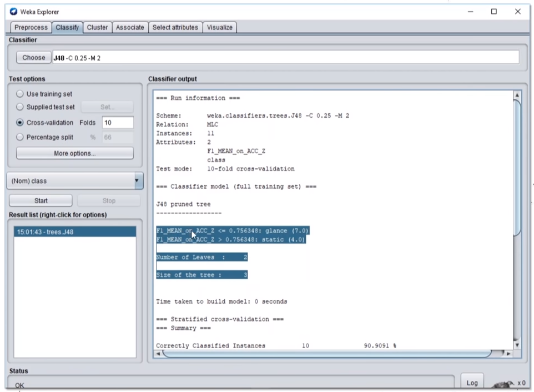Switch to the Preprocess tab
The image size is (534, 392).
pyautogui.click(x=31, y=27)
